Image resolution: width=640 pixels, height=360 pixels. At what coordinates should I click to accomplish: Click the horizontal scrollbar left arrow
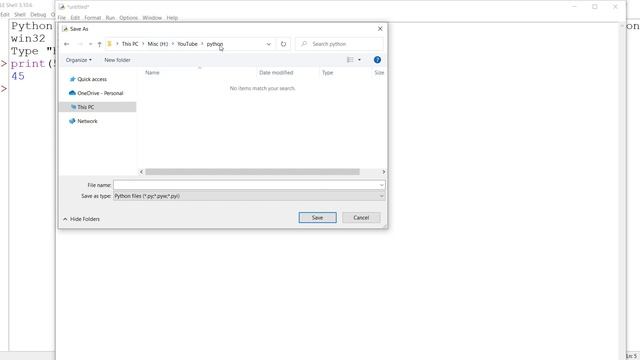click(x=142, y=172)
